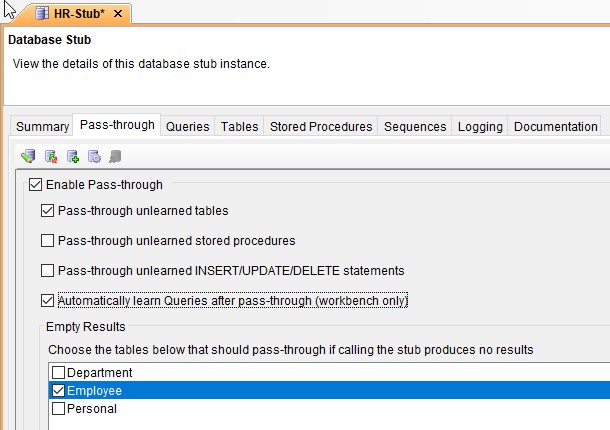This screenshot has width=610, height=430.
Task: Check the Personal table checkbox
Action: coord(58,409)
